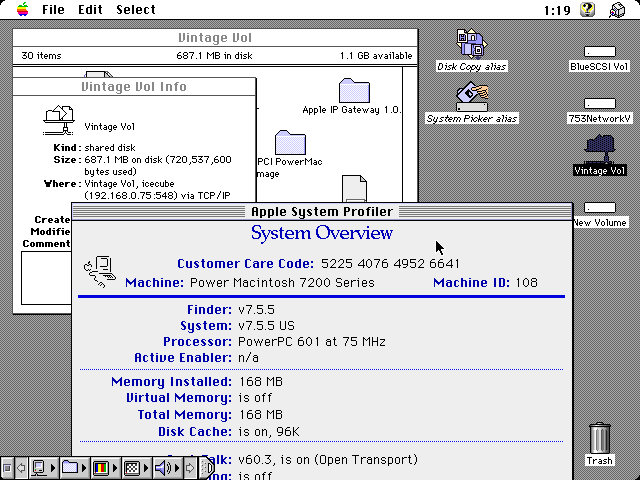Select the New Volume disk icon
This screenshot has height=480, width=640.
pyautogui.click(x=599, y=207)
